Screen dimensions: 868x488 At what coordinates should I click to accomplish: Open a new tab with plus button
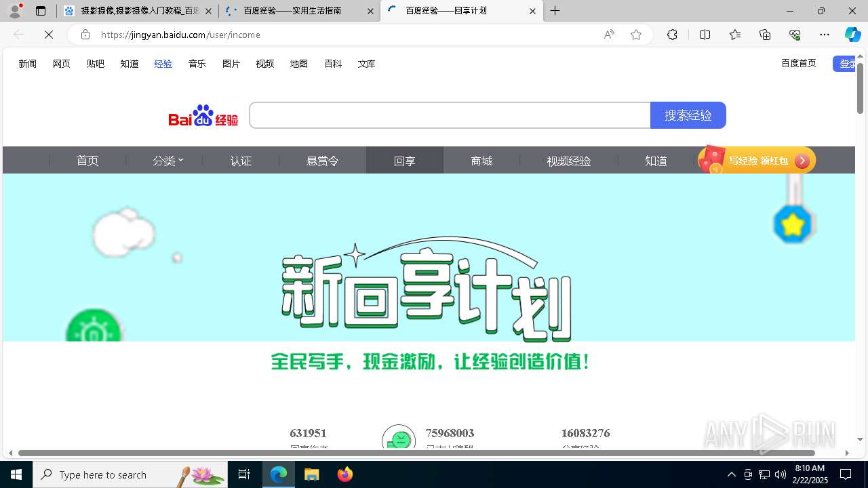tap(555, 11)
